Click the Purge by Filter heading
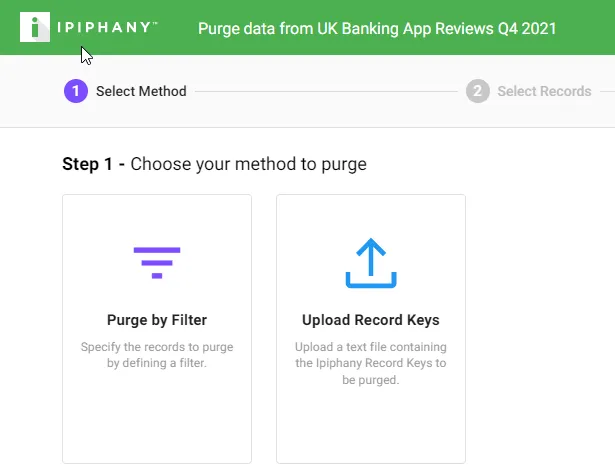The height and width of the screenshot is (475, 615). 157,320
